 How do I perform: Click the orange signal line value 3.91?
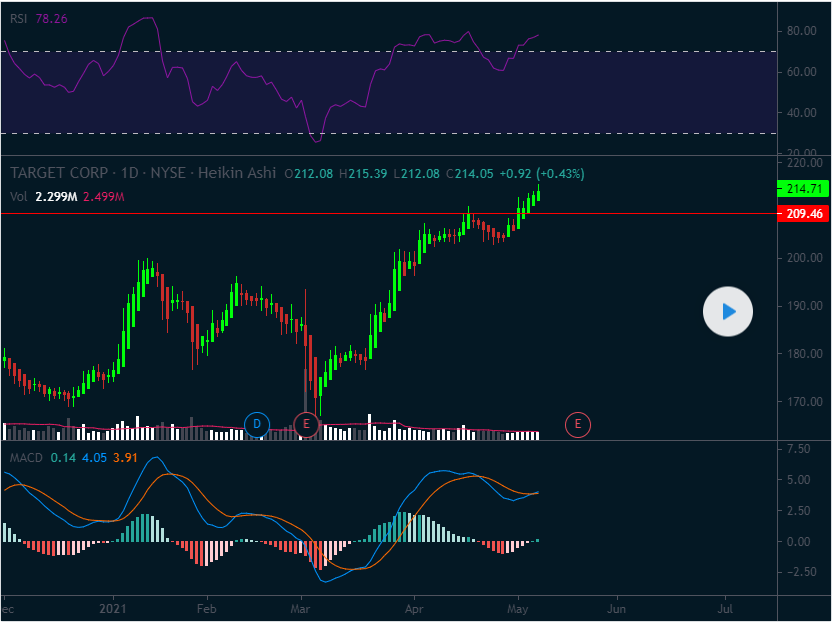(x=125, y=458)
